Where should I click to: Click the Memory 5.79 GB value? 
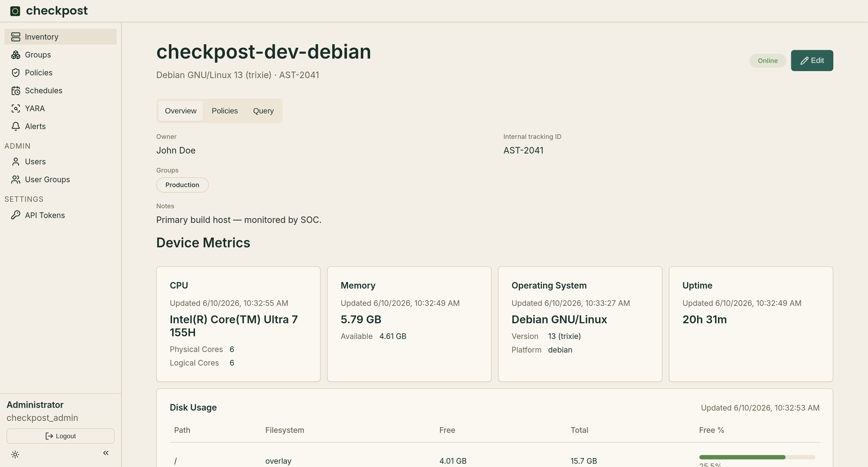[x=361, y=319]
